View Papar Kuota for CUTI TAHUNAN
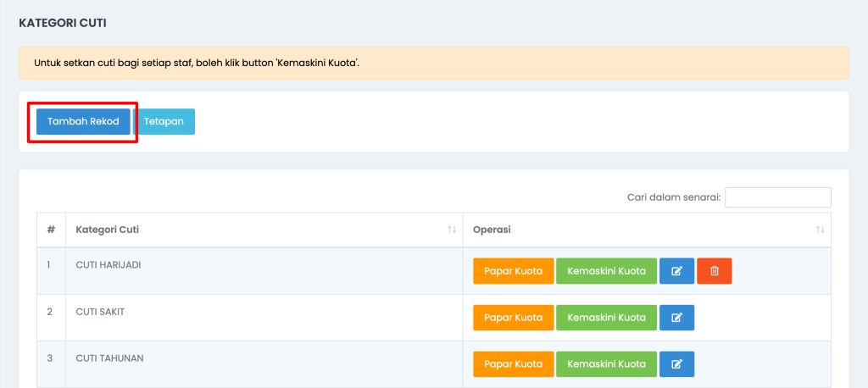Viewport: 868px width, 388px height. click(x=513, y=364)
